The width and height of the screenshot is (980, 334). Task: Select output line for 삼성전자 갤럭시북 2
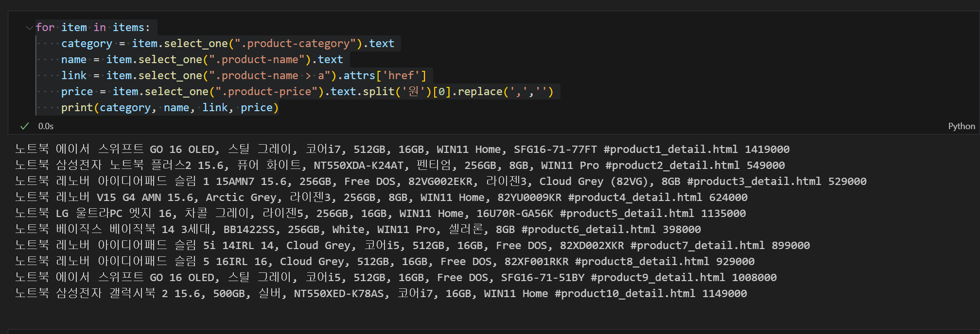click(381, 294)
